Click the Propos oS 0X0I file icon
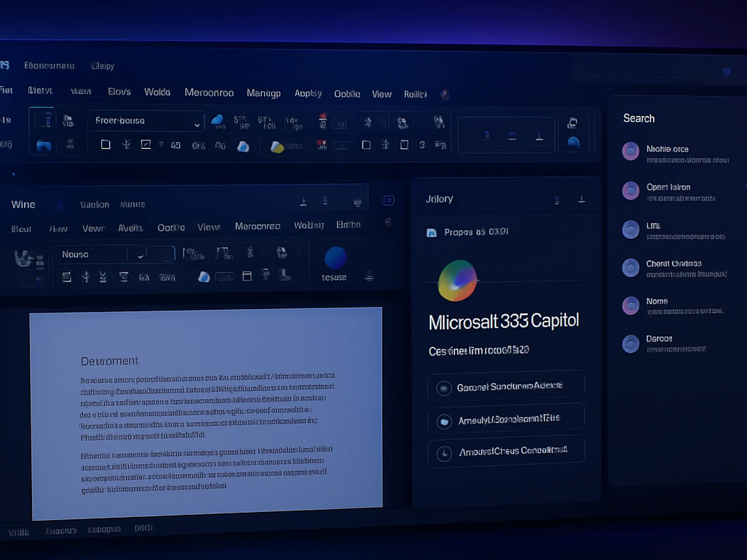 click(x=432, y=232)
